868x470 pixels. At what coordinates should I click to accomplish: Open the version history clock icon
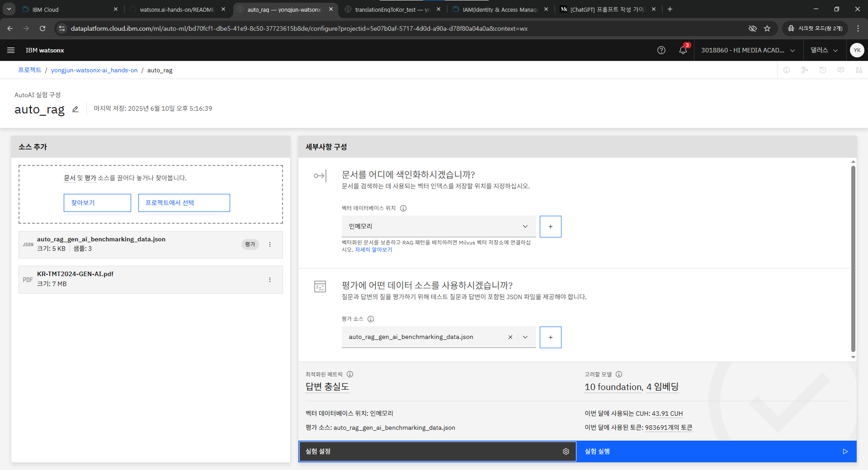(823, 70)
